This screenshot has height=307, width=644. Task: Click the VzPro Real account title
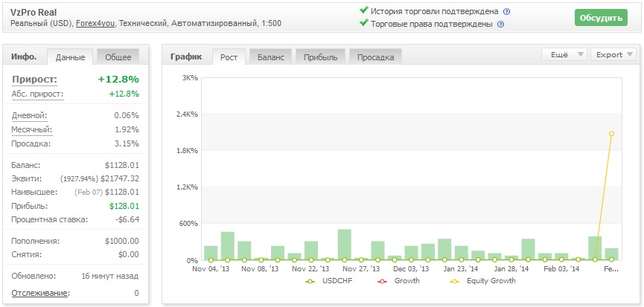point(34,13)
